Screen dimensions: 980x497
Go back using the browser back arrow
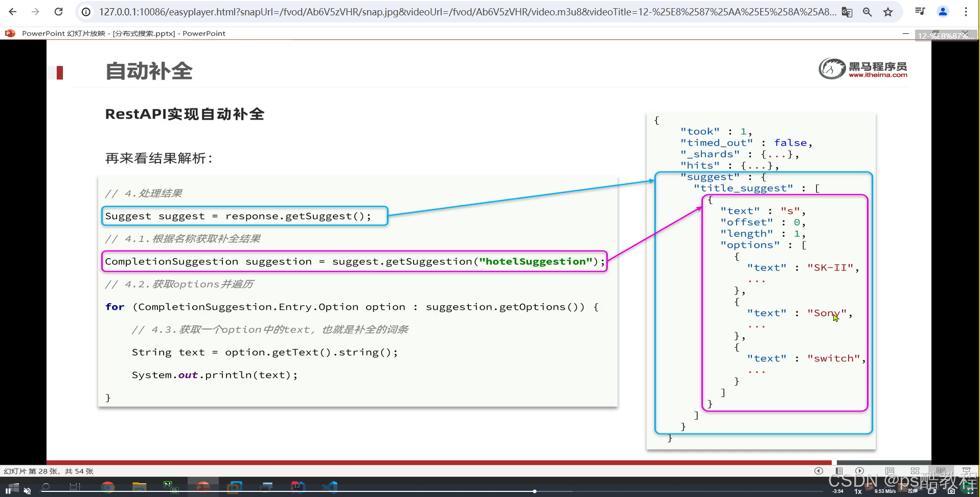pos(13,12)
